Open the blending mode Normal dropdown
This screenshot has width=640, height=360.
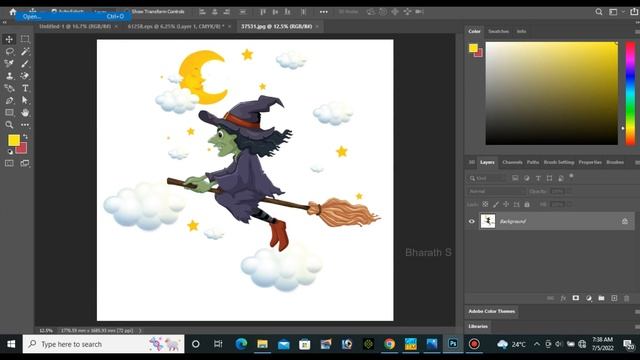[x=496, y=191]
